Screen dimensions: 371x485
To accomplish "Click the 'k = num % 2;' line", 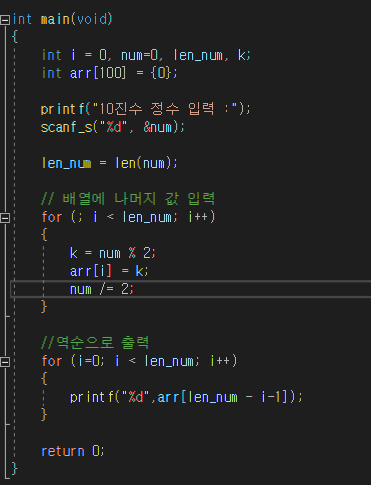I will [113, 253].
